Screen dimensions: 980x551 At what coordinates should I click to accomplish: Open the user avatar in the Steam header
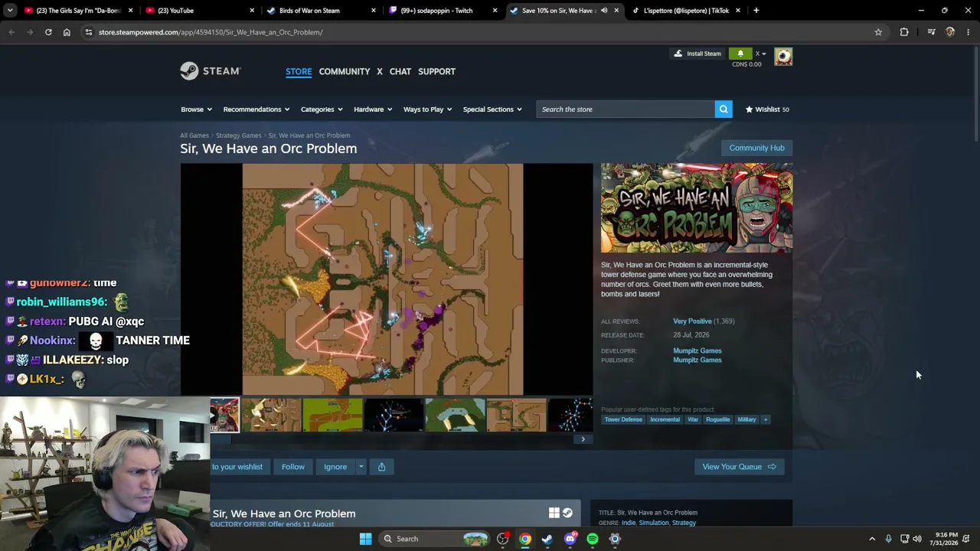tap(783, 57)
